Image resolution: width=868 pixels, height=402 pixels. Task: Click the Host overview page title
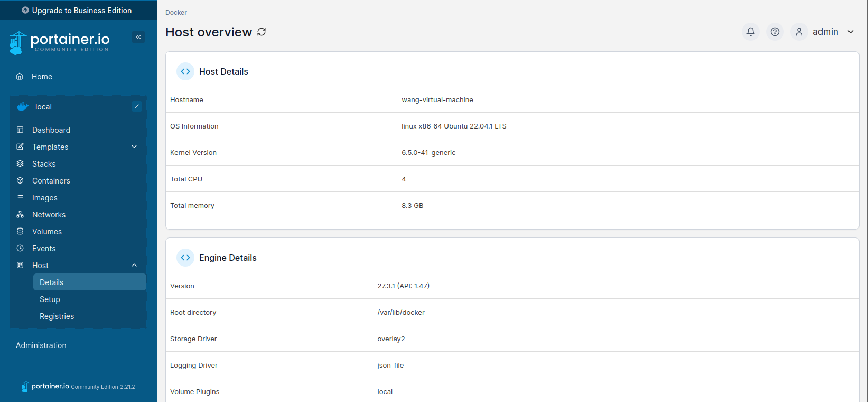click(209, 32)
